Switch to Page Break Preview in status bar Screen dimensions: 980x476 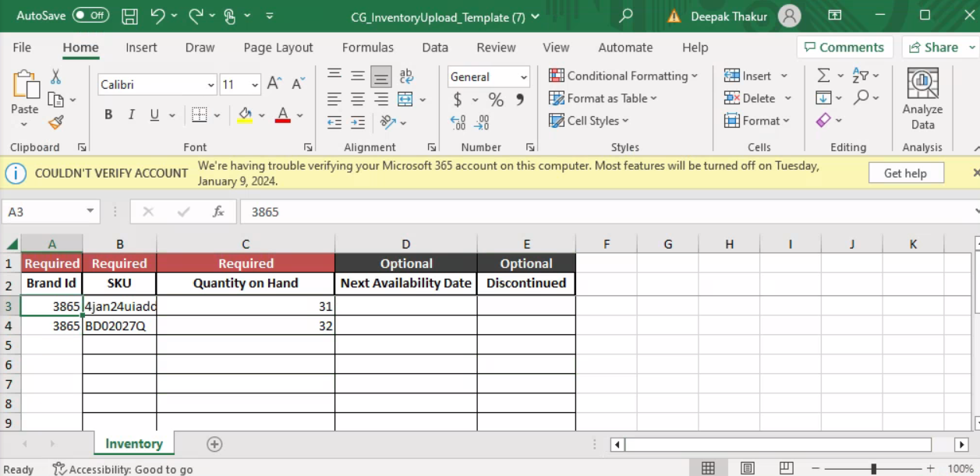787,468
